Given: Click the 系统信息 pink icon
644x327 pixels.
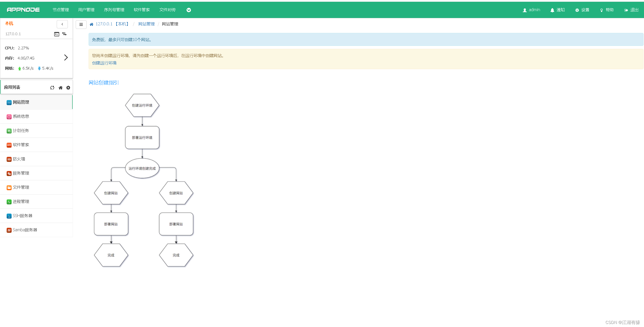Looking at the screenshot, I should pos(9,117).
